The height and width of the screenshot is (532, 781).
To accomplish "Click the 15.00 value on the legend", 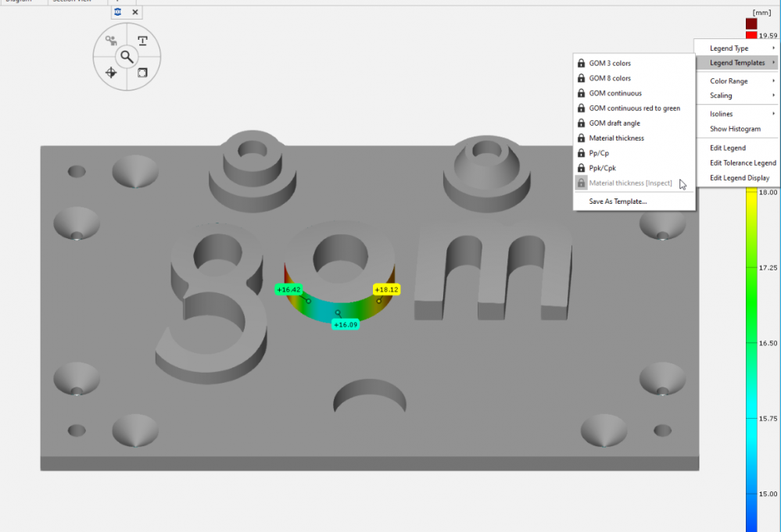I will [768, 494].
